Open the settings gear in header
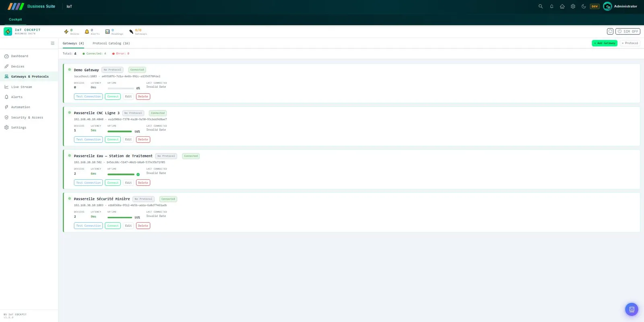Screen dimensions: 644x322 (x=573, y=6)
